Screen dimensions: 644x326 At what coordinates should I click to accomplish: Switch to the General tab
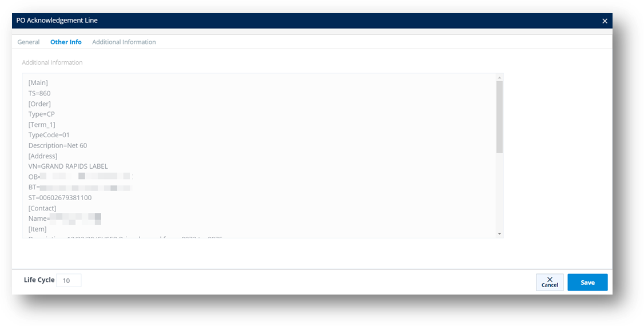(29, 42)
